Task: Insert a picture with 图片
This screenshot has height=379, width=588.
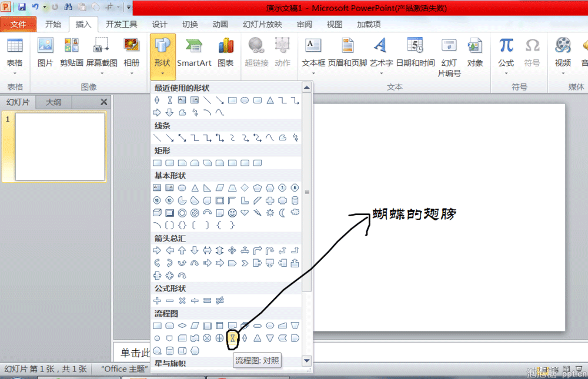Action: point(45,54)
